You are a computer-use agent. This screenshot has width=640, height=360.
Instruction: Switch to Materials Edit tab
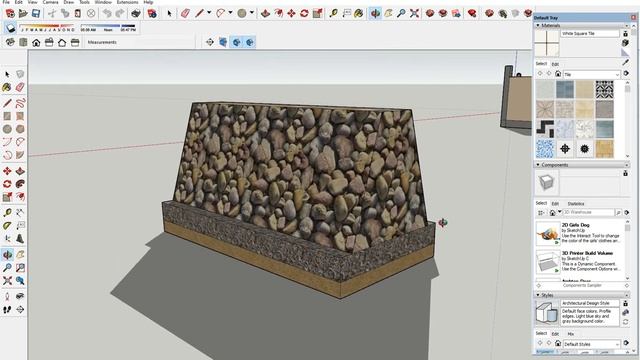pyautogui.click(x=555, y=64)
